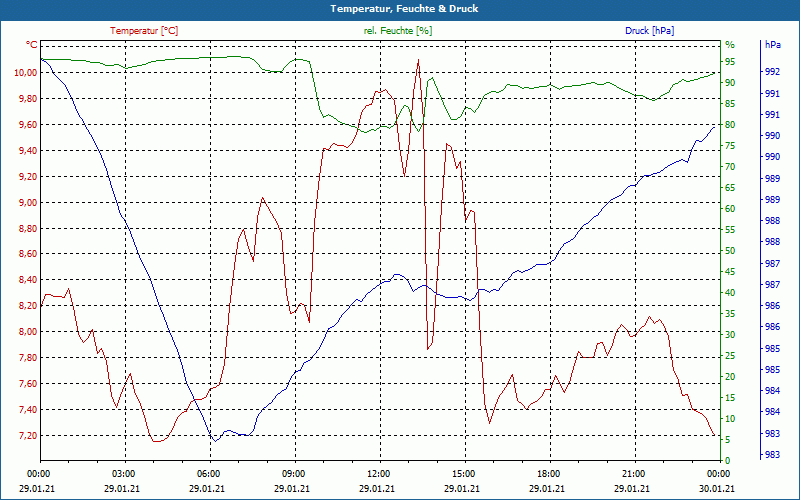The width and height of the screenshot is (800, 500).
Task: Click the "8,80" temperature axis value
Action: tap(28, 229)
